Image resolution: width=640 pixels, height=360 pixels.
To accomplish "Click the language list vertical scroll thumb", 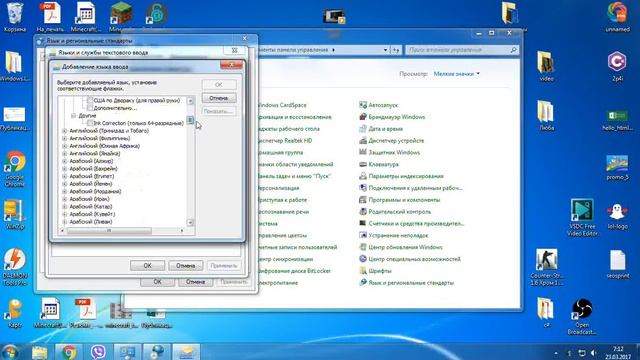I will (190, 120).
